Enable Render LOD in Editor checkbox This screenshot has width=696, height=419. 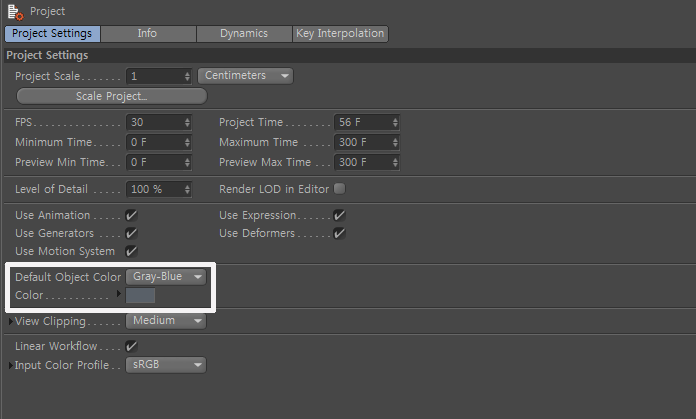click(340, 189)
